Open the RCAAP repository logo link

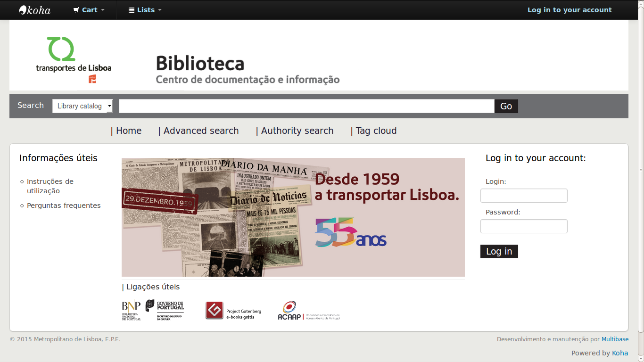tap(309, 311)
